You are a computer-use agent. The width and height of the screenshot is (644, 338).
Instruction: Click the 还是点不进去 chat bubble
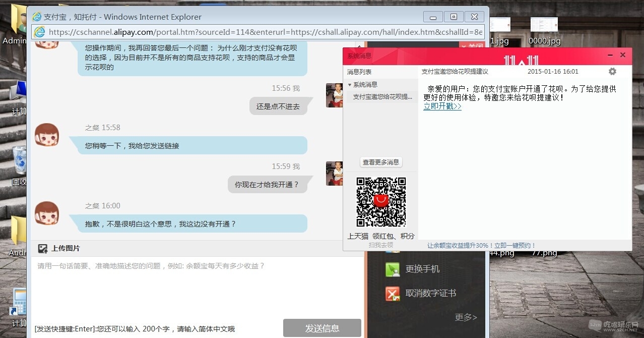point(279,106)
